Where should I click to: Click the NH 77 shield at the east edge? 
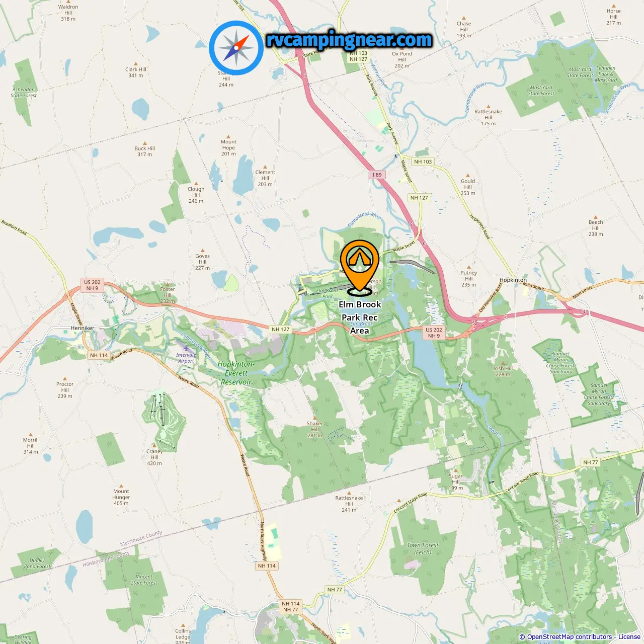point(591,462)
